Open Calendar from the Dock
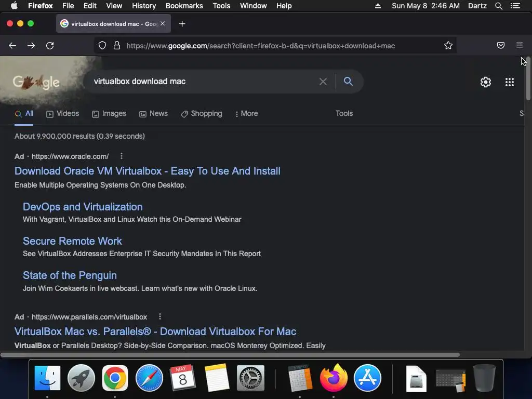532x399 pixels. pyautogui.click(x=182, y=378)
